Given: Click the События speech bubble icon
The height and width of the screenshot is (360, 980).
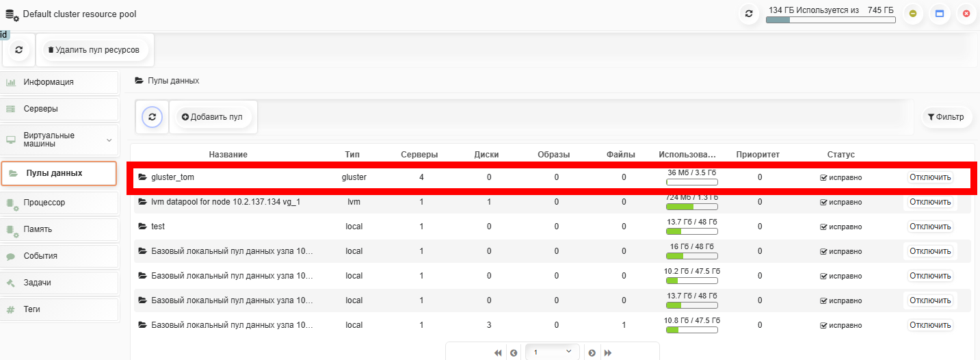Looking at the screenshot, I should coord(11,257).
